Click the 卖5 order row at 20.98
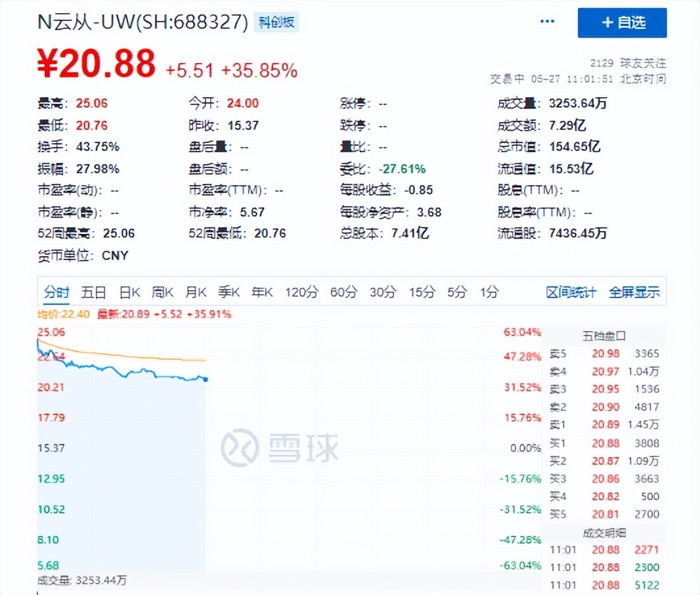The width and height of the screenshot is (700, 595). point(604,353)
